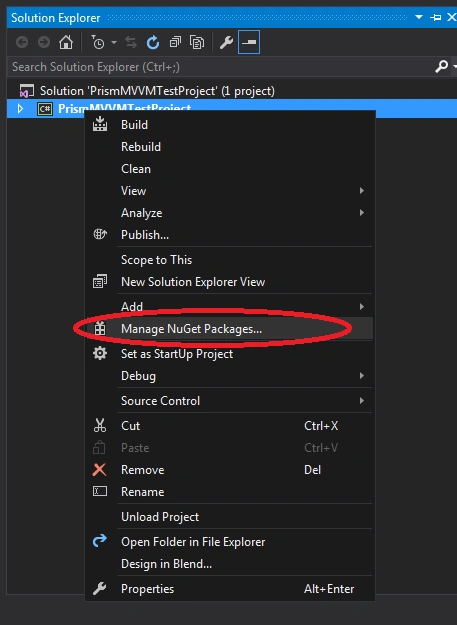Screen dimensions: 457x625
Task: Open the Solution Explorer window options dropdown
Action: 419,18
